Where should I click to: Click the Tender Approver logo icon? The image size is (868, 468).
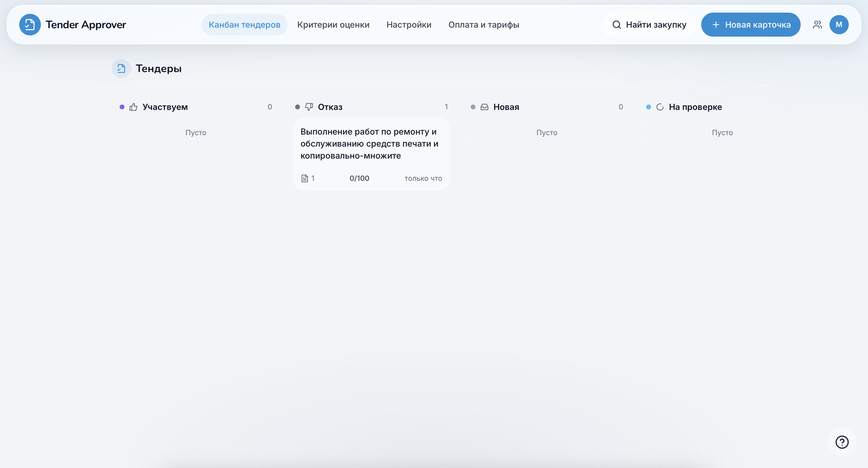pyautogui.click(x=30, y=25)
